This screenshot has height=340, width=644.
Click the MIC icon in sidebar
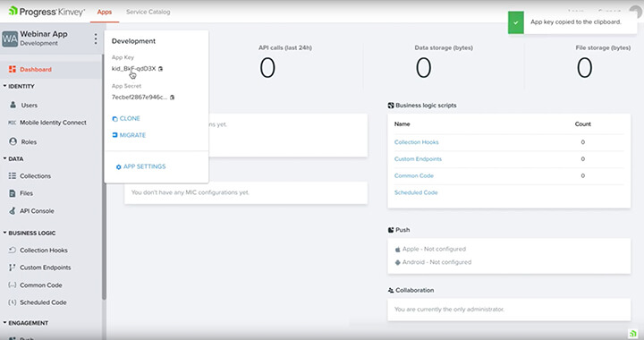(13, 123)
